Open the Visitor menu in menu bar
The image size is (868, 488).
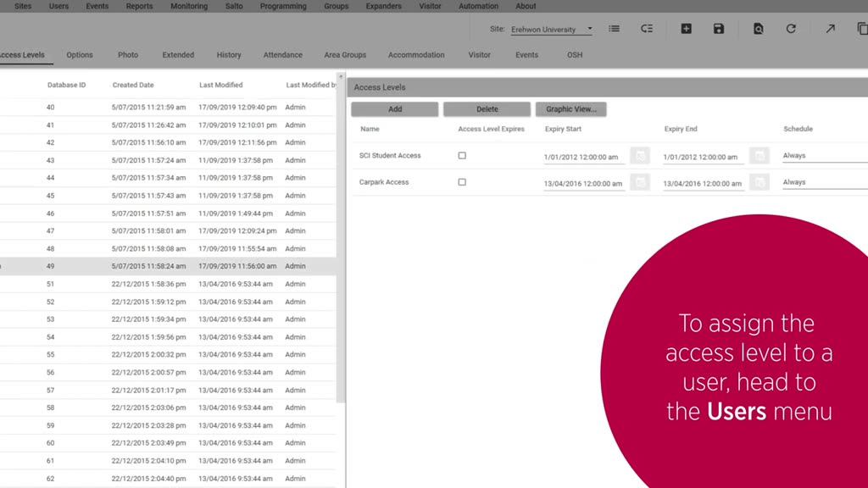click(430, 6)
